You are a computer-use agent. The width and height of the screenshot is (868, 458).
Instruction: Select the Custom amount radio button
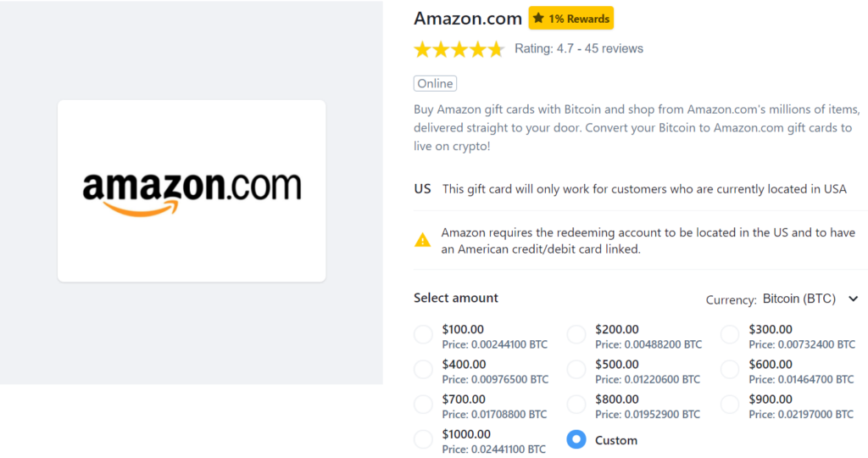coord(576,439)
